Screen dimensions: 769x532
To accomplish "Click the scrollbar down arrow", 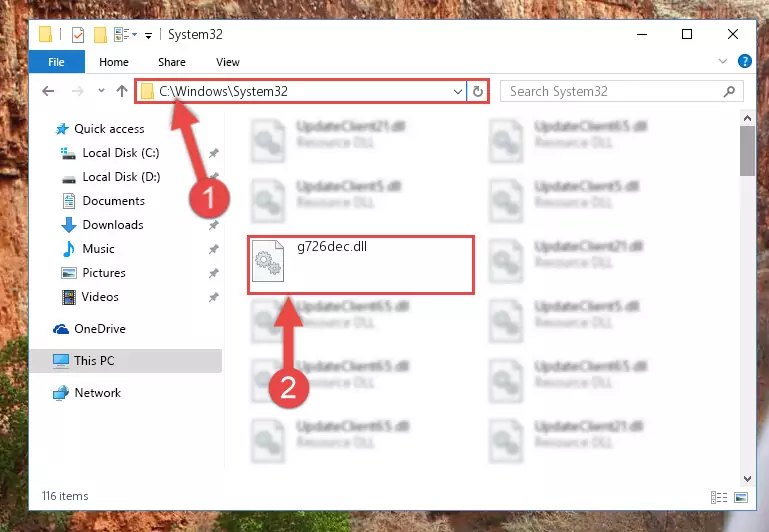I will pyautogui.click(x=747, y=479).
